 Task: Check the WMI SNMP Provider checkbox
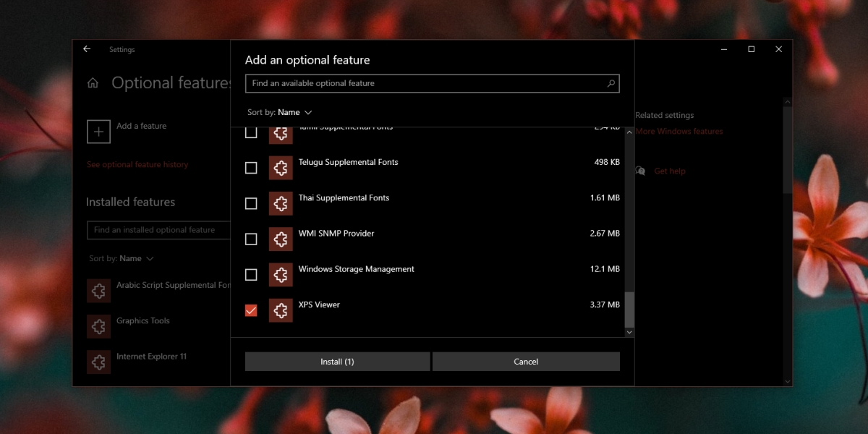coord(251,239)
